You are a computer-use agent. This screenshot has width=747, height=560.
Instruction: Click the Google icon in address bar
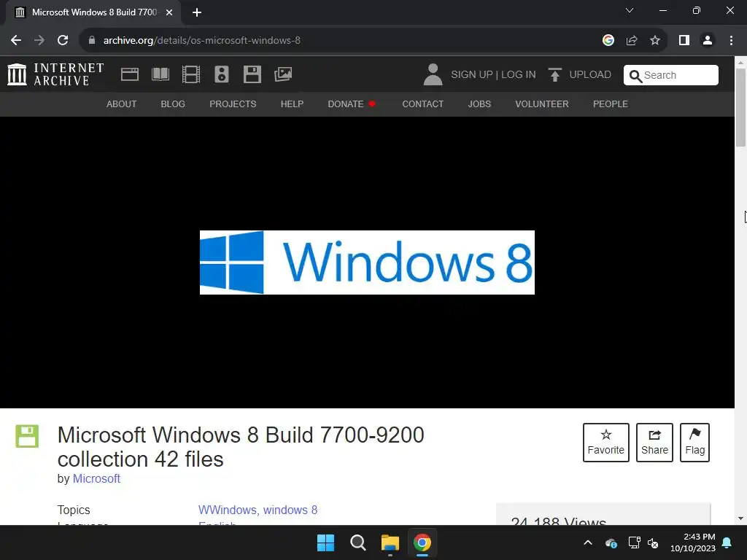pos(608,41)
